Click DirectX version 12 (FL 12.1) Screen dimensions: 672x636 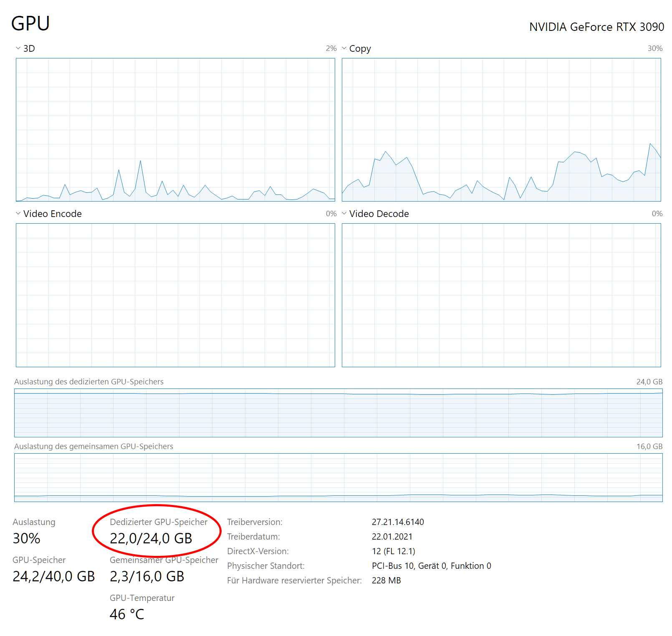[393, 551]
